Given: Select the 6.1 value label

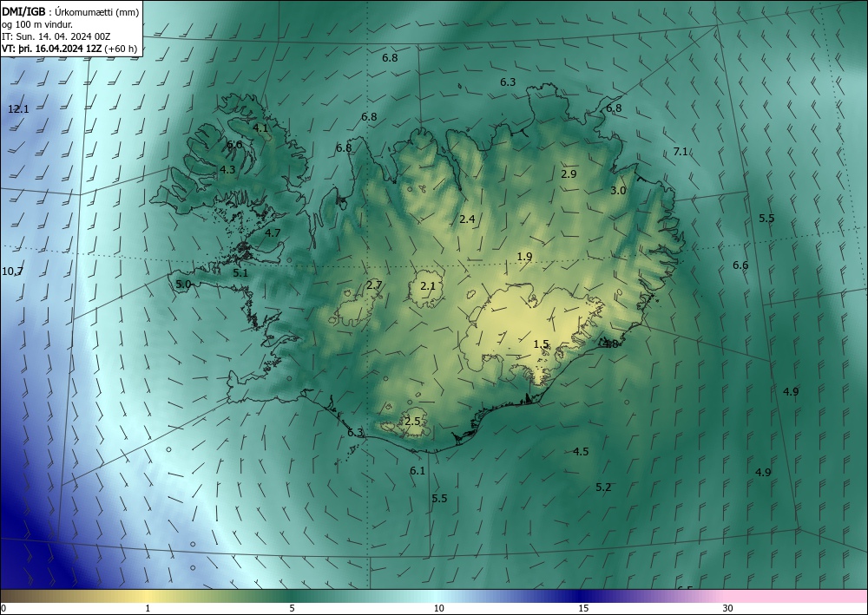Looking at the screenshot, I should [418, 471].
